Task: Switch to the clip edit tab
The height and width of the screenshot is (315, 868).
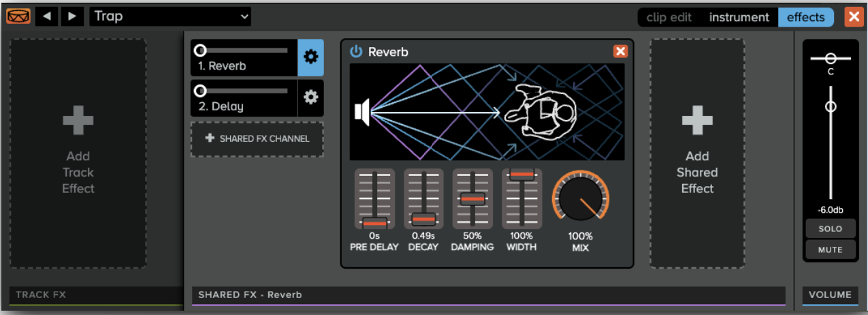Action: tap(669, 18)
